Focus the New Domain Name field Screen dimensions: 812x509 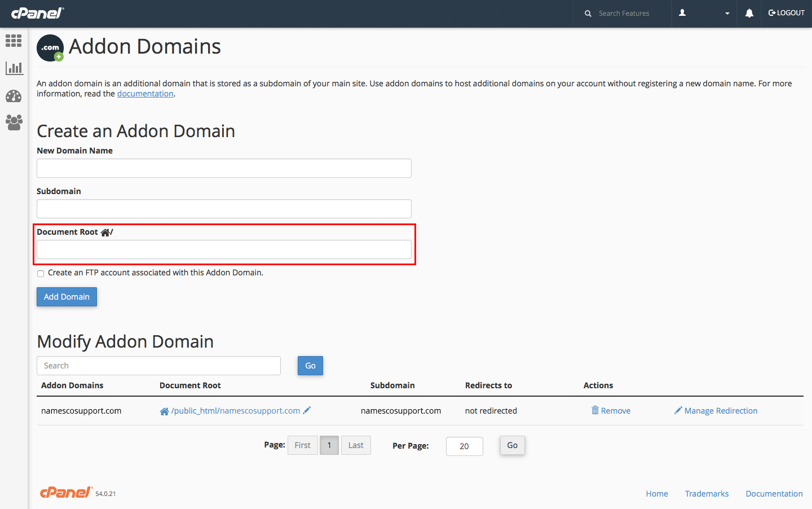pyautogui.click(x=224, y=168)
